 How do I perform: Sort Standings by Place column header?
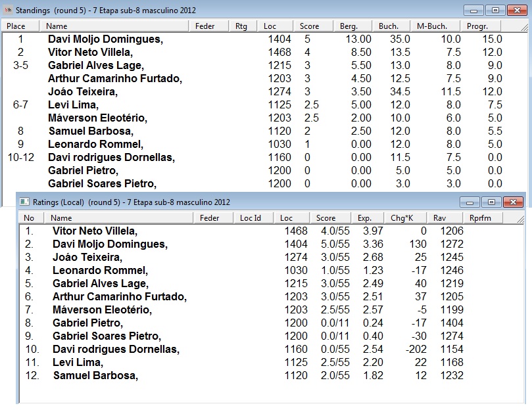(20, 26)
